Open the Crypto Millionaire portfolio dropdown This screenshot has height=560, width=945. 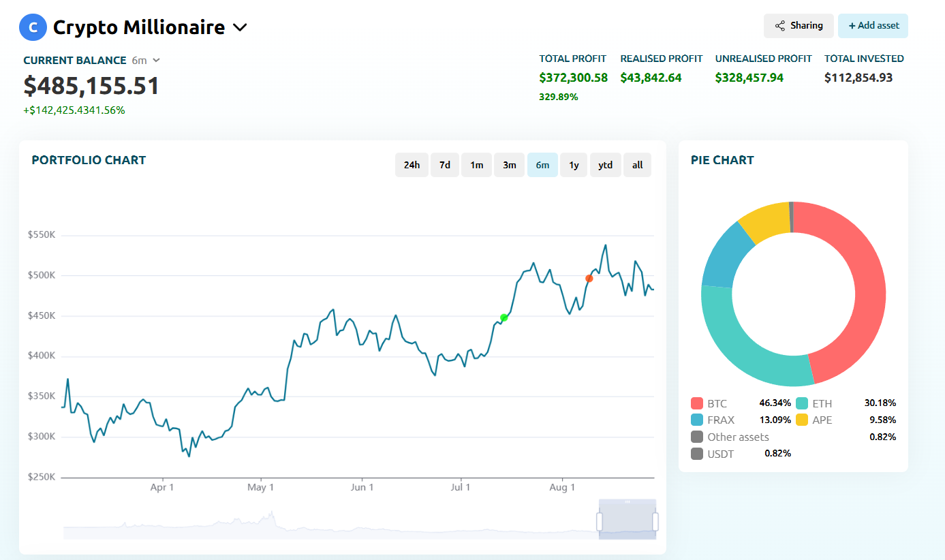click(x=239, y=27)
